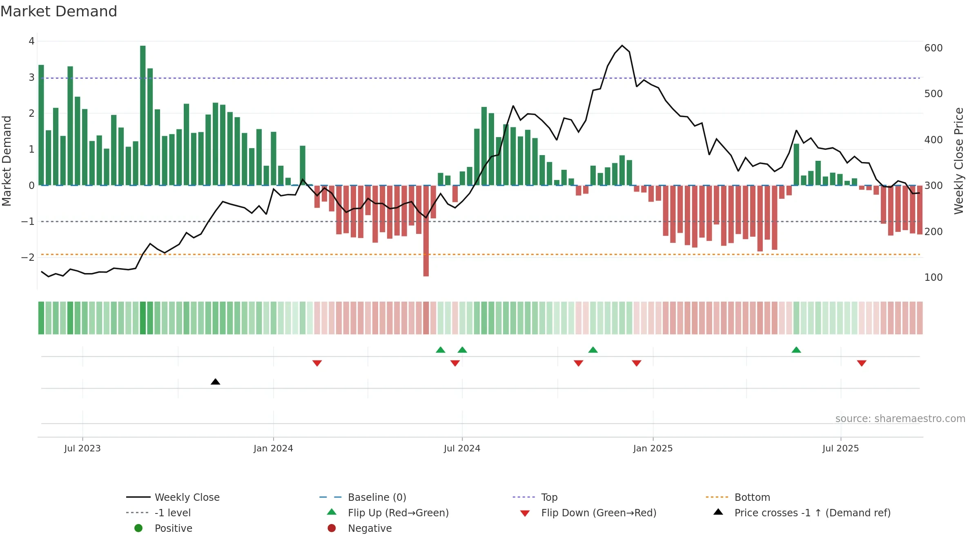Click the deepest red bar below -2
980x551 pixels.
(x=426, y=231)
